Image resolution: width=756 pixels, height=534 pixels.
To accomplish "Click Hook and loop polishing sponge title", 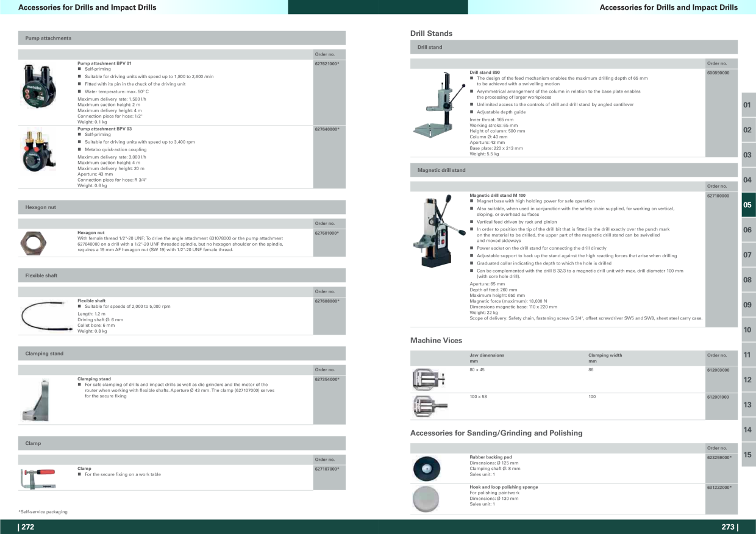I will tap(504, 488).
